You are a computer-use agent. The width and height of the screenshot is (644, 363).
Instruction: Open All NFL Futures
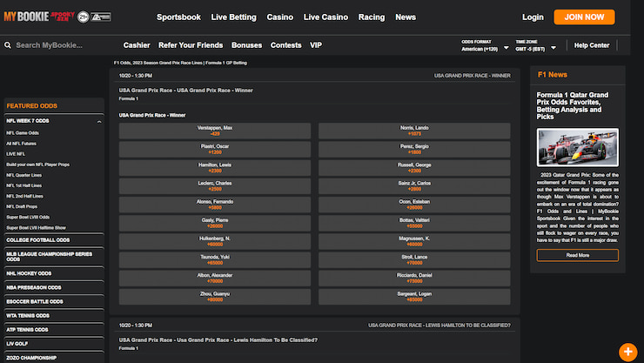[22, 144]
